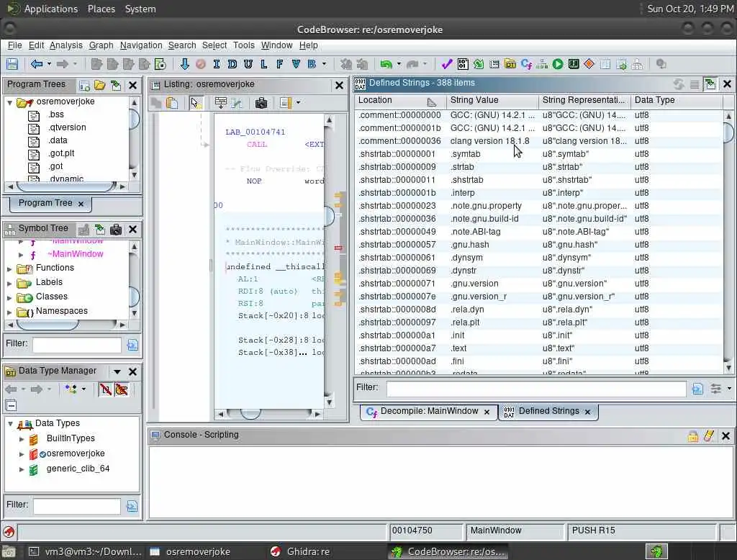Open the Data Type Manager DT toolbar icon
The height and width of the screenshot is (560, 737).
510,64
